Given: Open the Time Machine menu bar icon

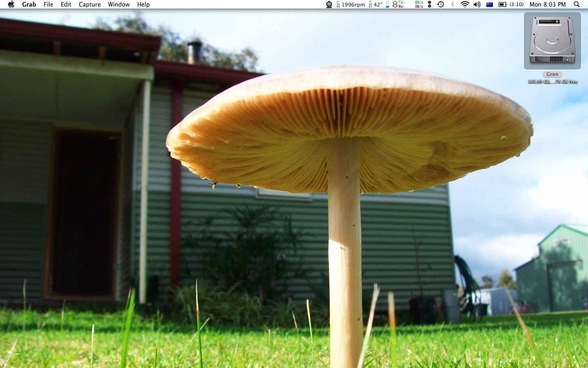Looking at the screenshot, I should point(441,4).
